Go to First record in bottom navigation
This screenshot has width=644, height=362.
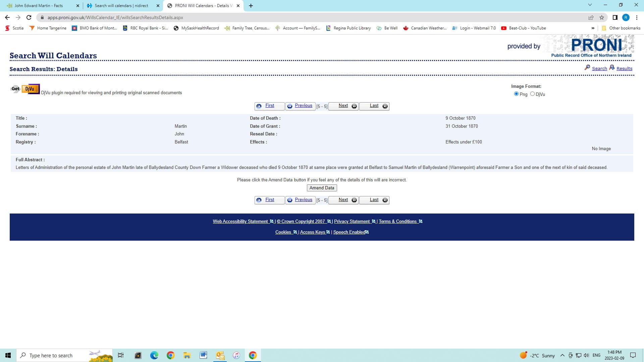tap(270, 200)
